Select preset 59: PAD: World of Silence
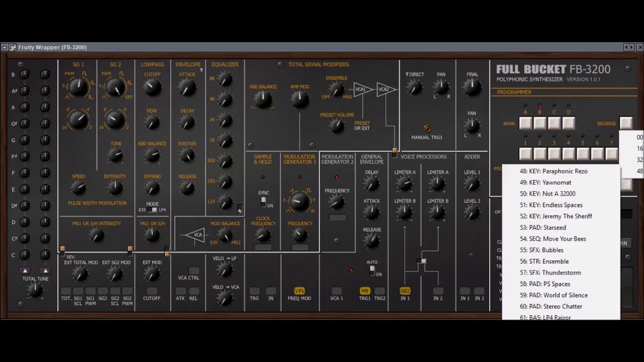Image resolution: width=644 pixels, height=362 pixels. coord(561,295)
